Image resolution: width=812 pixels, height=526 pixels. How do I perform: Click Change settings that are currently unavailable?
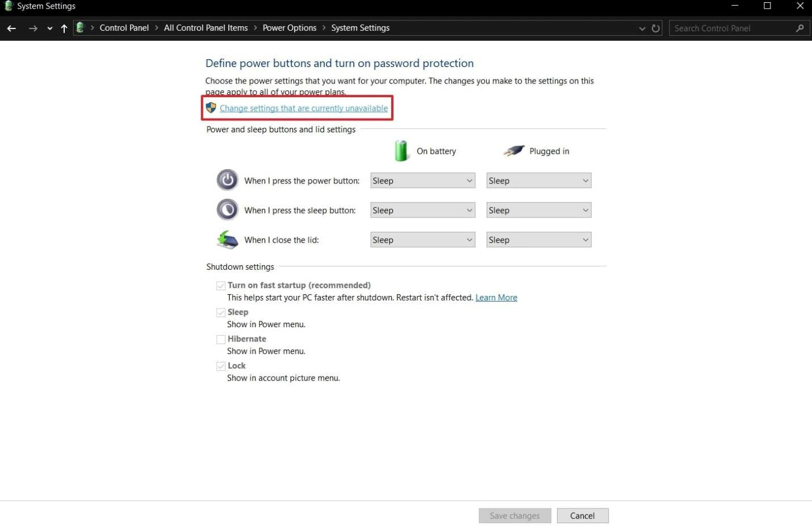pyautogui.click(x=303, y=108)
